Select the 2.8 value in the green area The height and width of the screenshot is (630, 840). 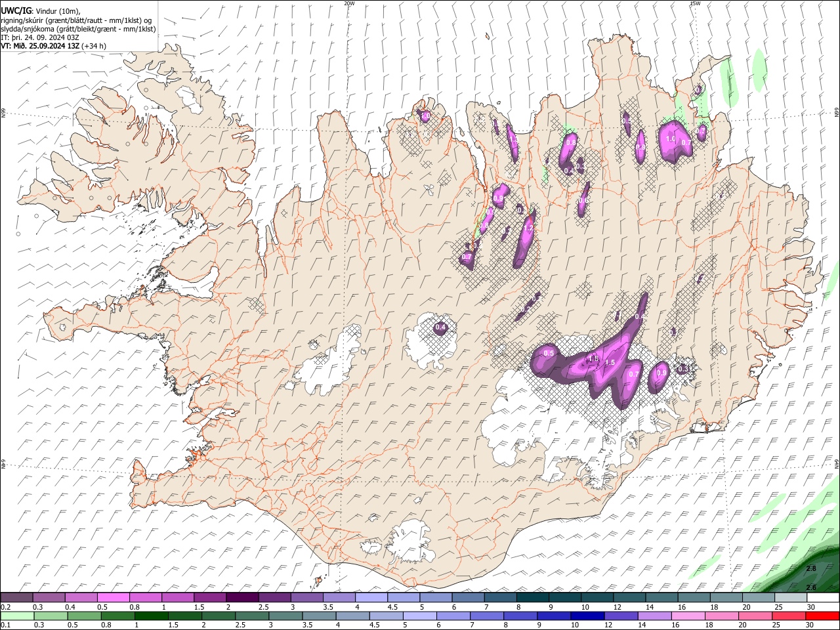[811, 568]
